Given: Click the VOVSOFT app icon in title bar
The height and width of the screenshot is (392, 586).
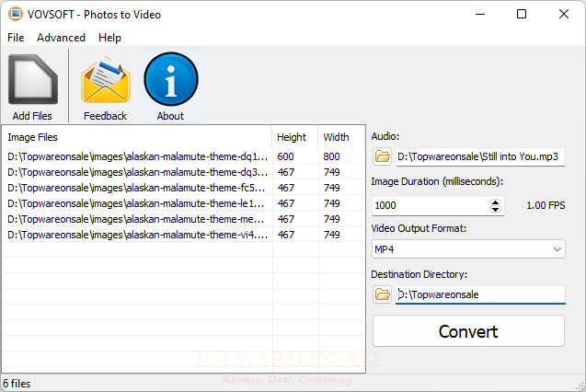Looking at the screenshot, I should 16,14.
